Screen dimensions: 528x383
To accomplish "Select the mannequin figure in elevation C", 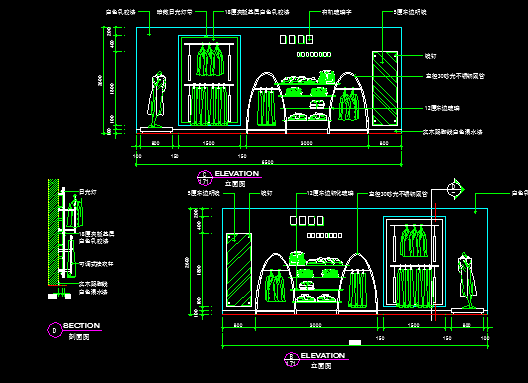I will [157, 99].
